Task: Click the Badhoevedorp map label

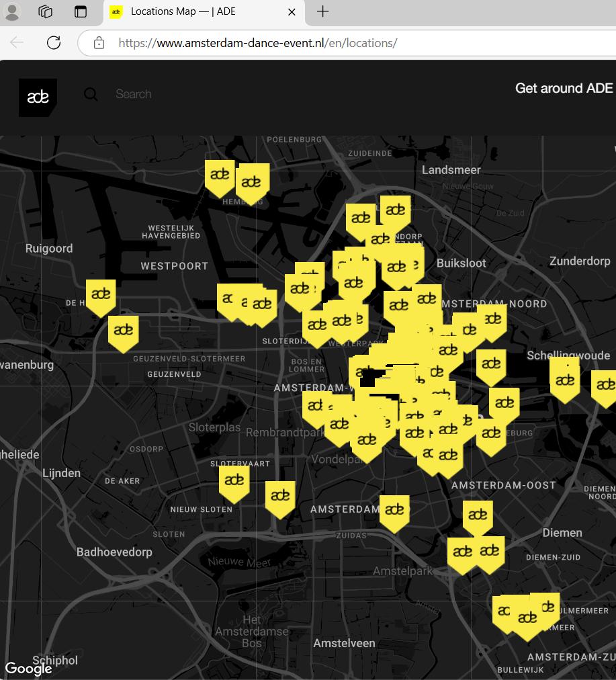Action: 114,552
